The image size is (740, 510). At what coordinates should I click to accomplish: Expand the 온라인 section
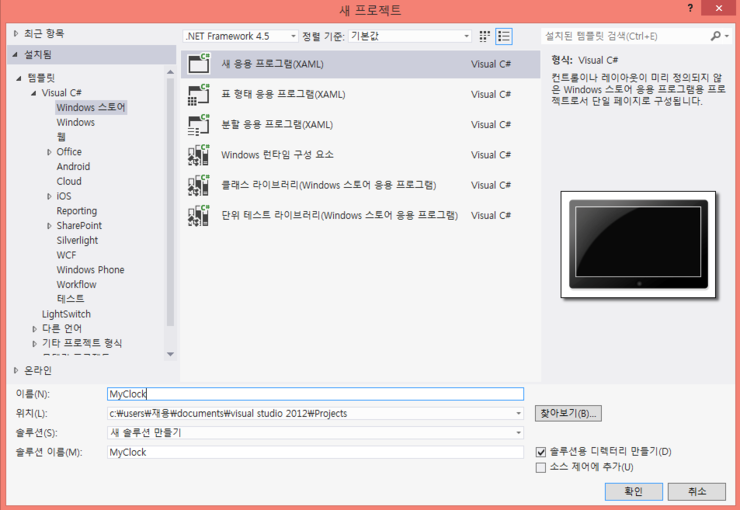[16, 370]
